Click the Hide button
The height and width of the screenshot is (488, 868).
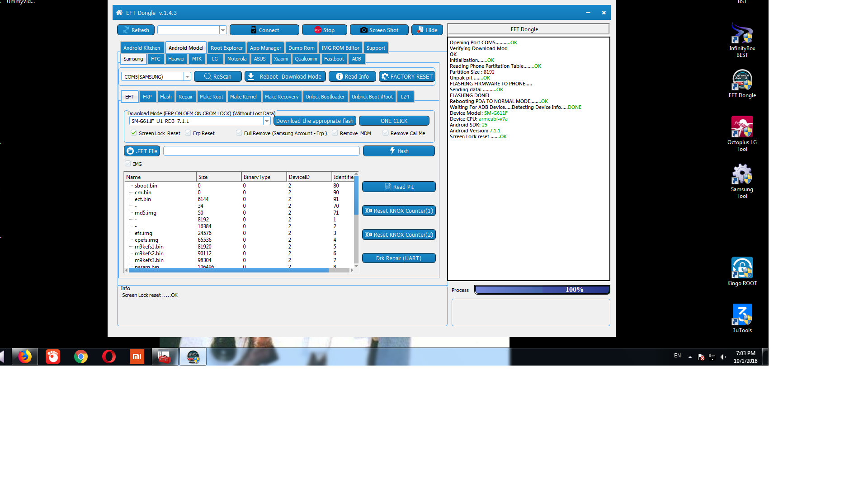[x=427, y=30]
